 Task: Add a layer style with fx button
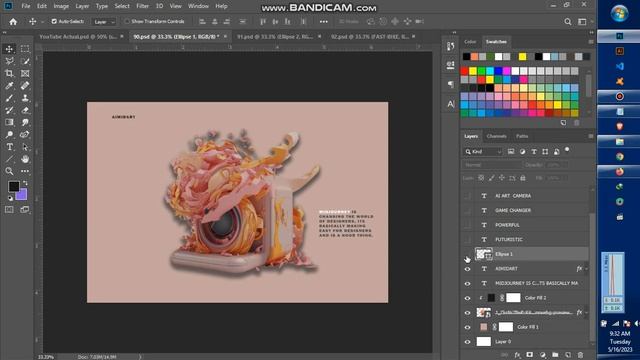(x=518, y=355)
